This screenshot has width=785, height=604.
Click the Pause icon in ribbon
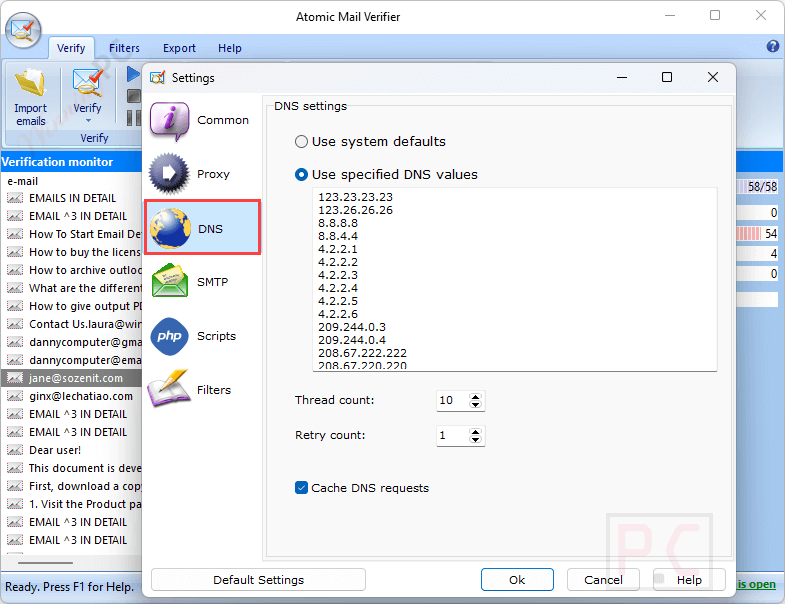pyautogui.click(x=134, y=118)
